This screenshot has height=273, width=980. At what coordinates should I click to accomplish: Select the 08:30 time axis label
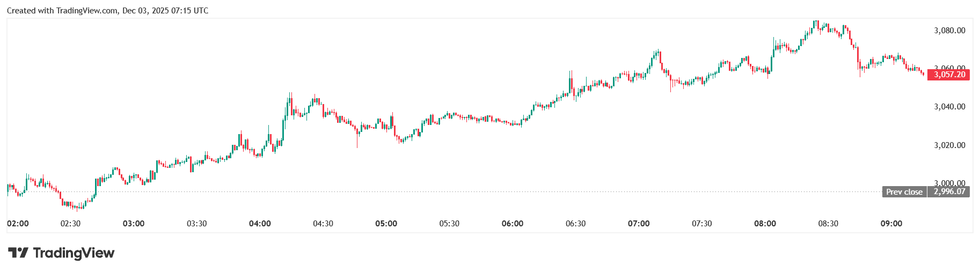click(x=828, y=224)
